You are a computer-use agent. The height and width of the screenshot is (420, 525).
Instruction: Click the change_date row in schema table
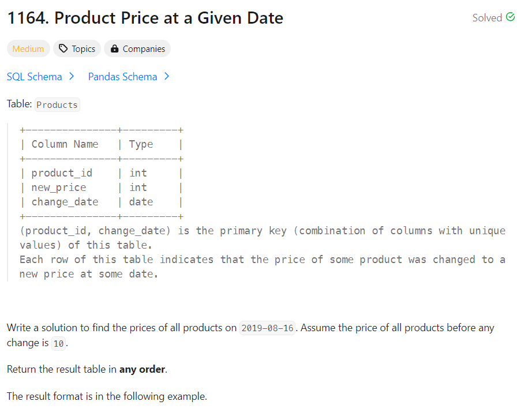coord(65,202)
